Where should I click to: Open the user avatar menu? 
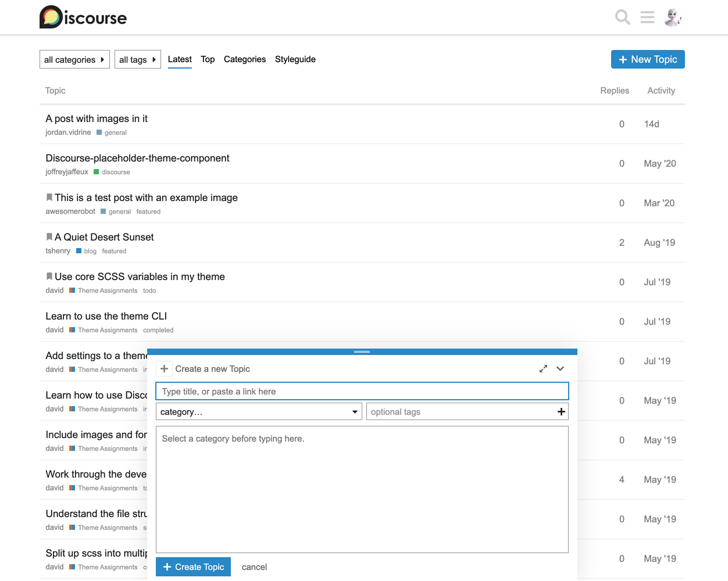point(673,17)
